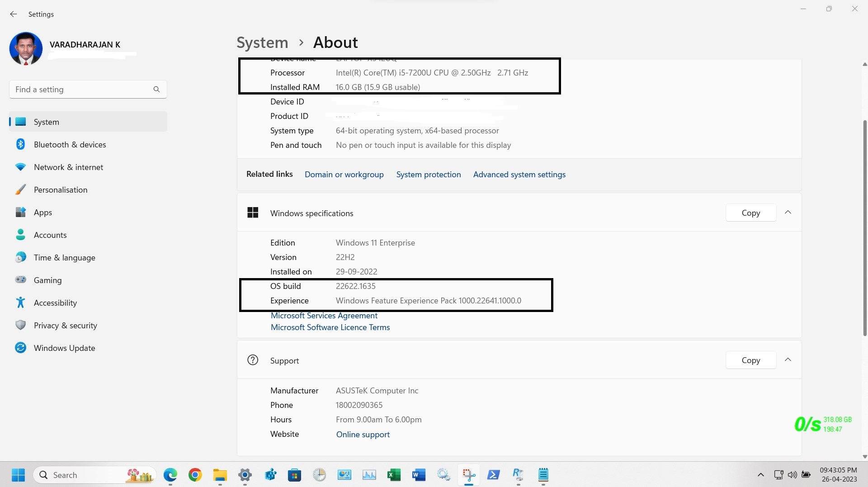Open Microsoft Services Agreement link
The image size is (868, 487).
coord(324,316)
